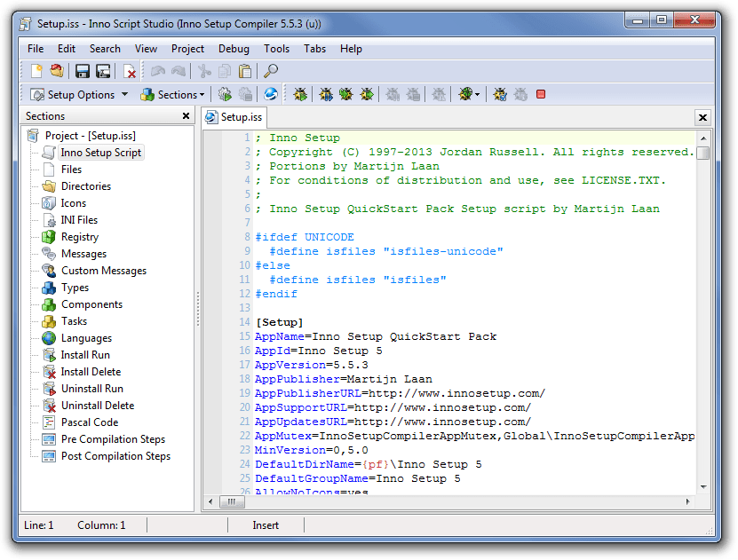Click the grayed stop-compile gear icon
This screenshot has height=560, width=738.
coord(245,94)
